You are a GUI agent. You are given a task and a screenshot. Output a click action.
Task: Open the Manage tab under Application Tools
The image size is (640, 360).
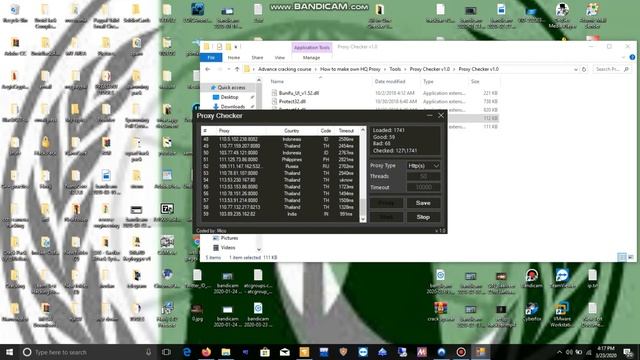311,58
